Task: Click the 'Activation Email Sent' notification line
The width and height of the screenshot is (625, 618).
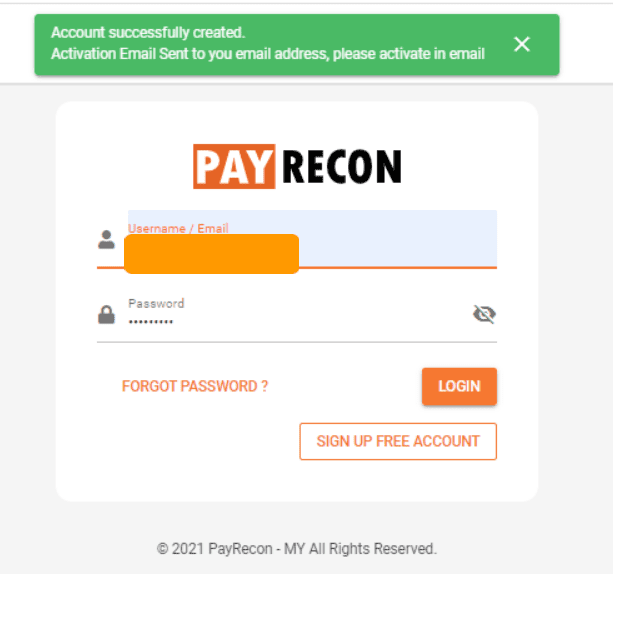Action: (268, 54)
